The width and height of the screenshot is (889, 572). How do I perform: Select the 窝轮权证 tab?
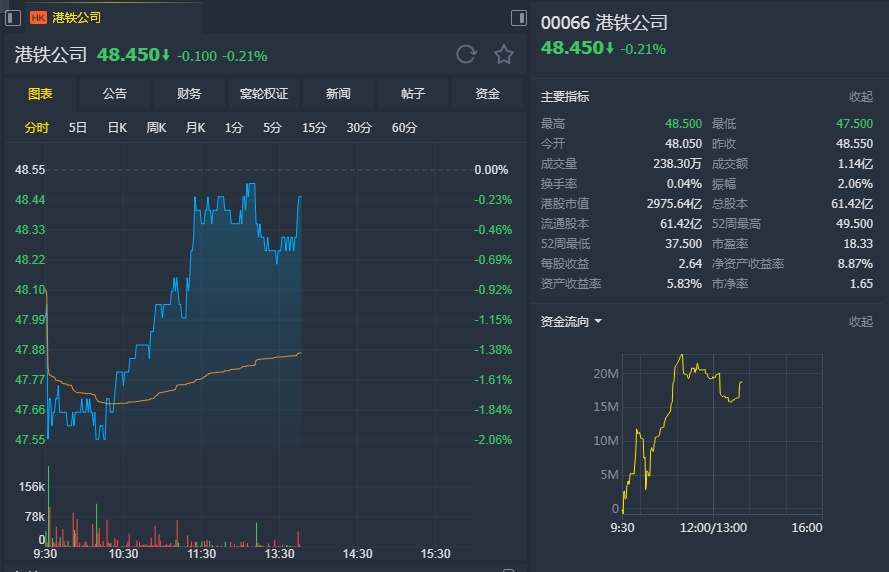264,94
